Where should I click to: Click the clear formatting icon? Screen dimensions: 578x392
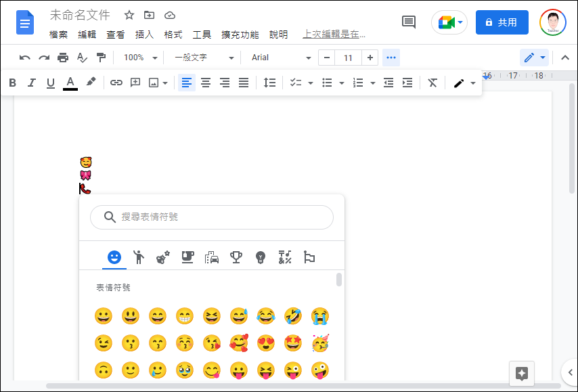click(x=432, y=83)
